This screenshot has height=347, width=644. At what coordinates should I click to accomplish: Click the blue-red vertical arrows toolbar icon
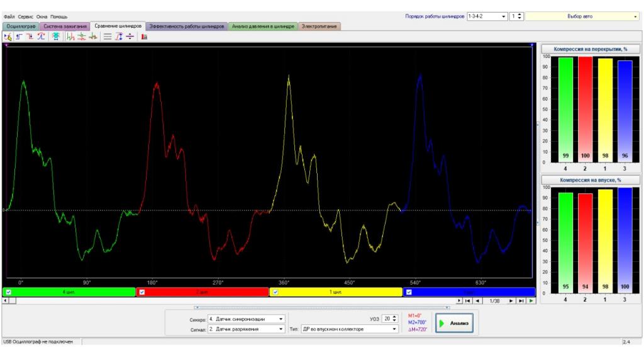119,37
